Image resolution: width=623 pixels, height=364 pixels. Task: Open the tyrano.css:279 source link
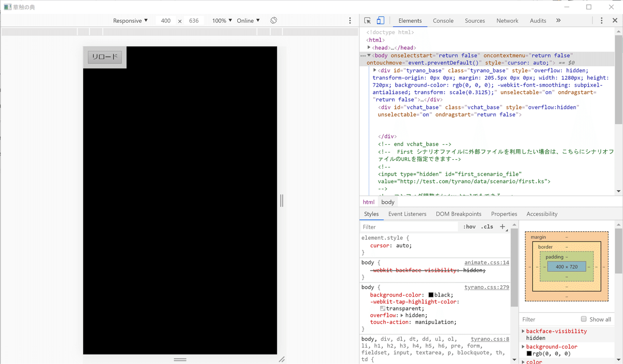point(486,287)
